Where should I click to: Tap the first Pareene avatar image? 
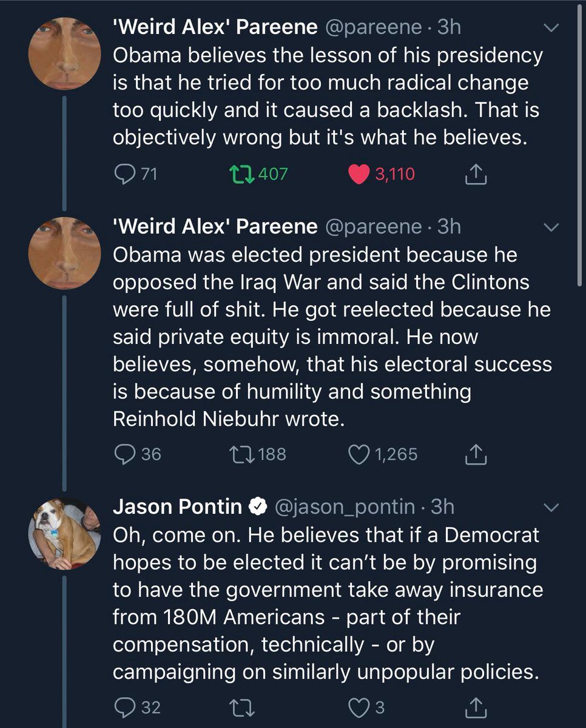tap(64, 53)
